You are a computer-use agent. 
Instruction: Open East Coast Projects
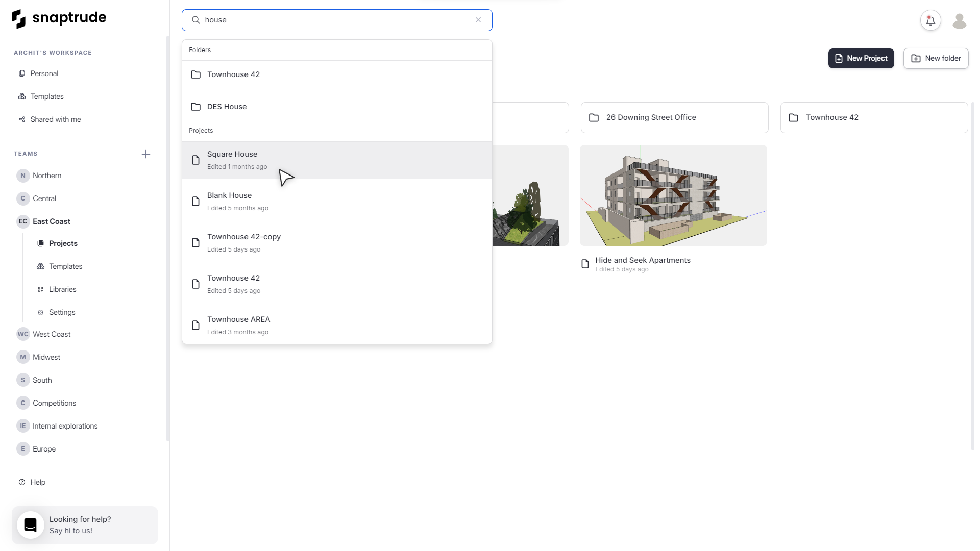63,243
